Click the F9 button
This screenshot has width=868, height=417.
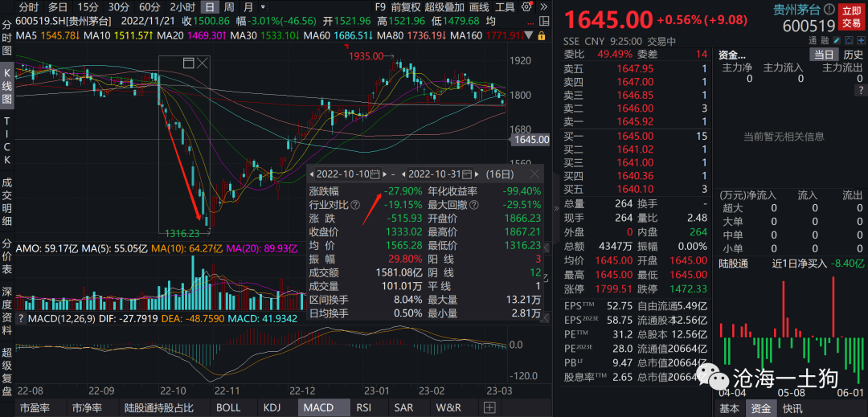click(379, 7)
